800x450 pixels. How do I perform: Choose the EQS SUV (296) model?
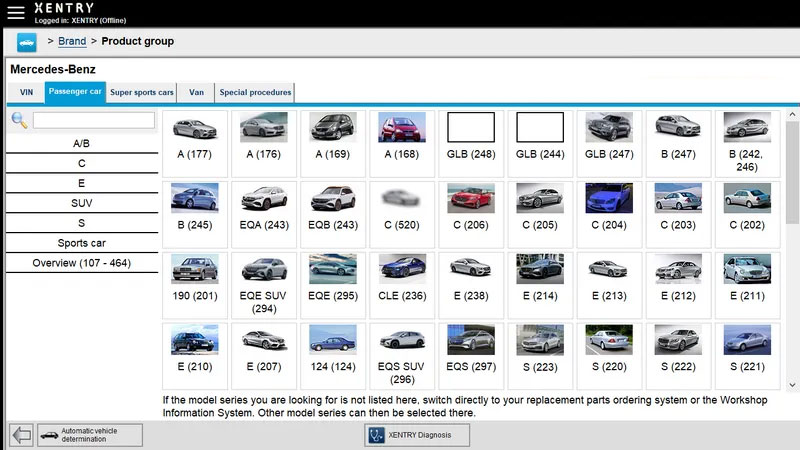click(401, 340)
